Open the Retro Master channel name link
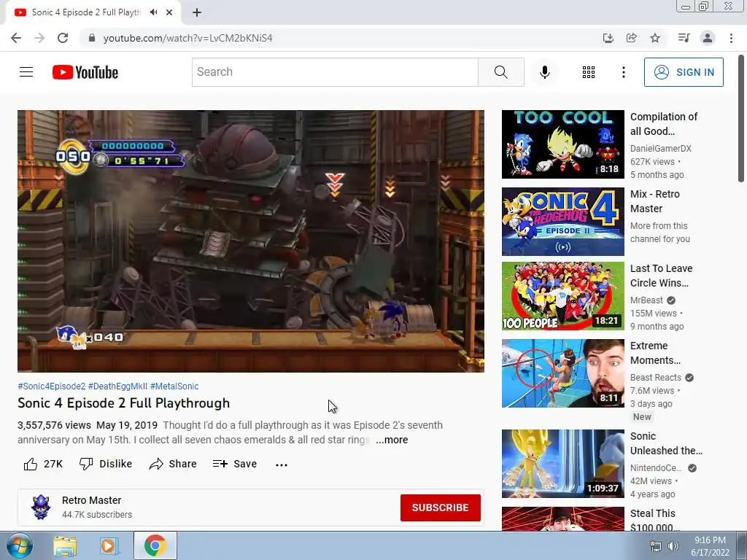Screen dimensions: 747x560 pos(91,500)
